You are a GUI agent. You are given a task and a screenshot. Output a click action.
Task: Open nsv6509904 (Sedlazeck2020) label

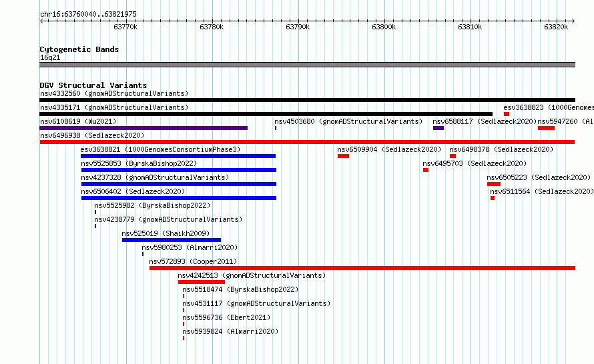click(389, 149)
